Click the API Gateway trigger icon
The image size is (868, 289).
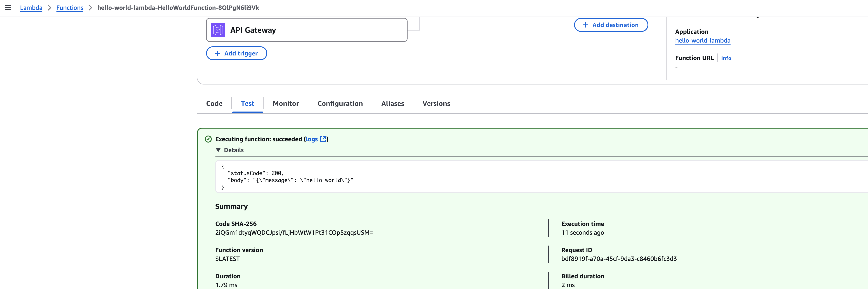218,30
